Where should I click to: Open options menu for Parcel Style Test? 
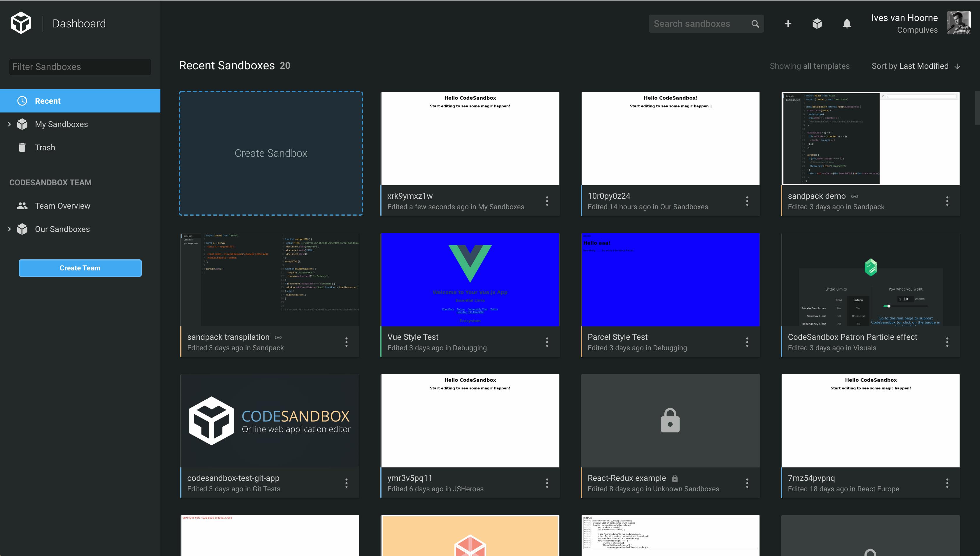(x=747, y=342)
